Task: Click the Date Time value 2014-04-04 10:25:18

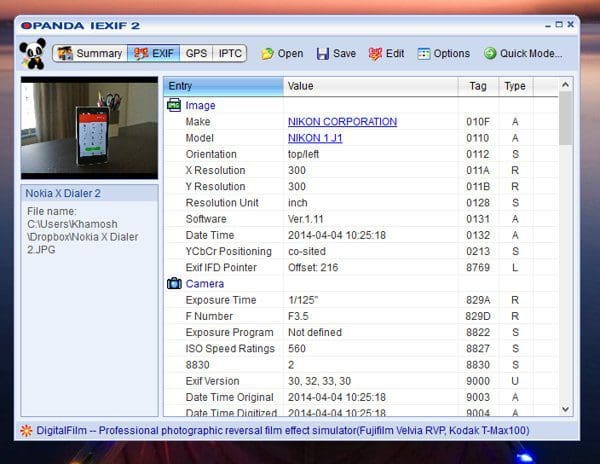Action: [337, 235]
